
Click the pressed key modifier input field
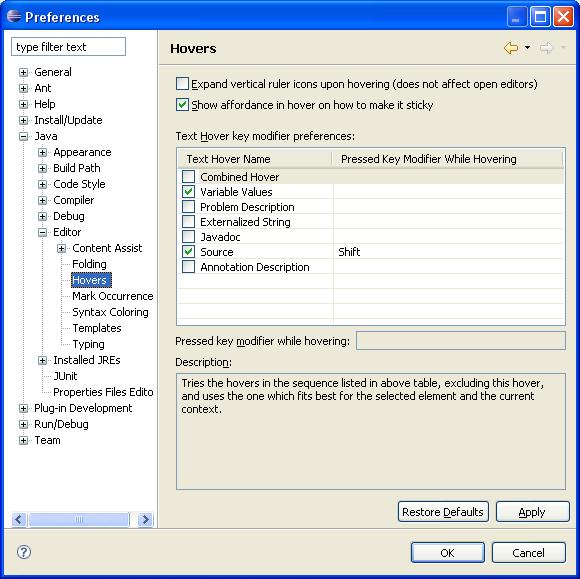point(461,340)
